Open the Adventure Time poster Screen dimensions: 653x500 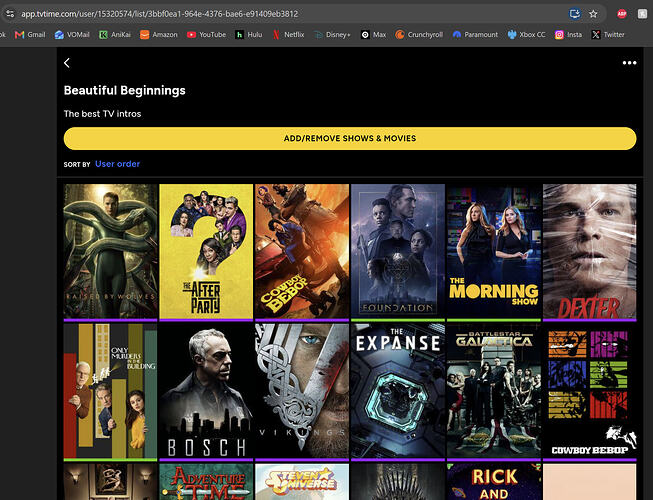(x=206, y=482)
